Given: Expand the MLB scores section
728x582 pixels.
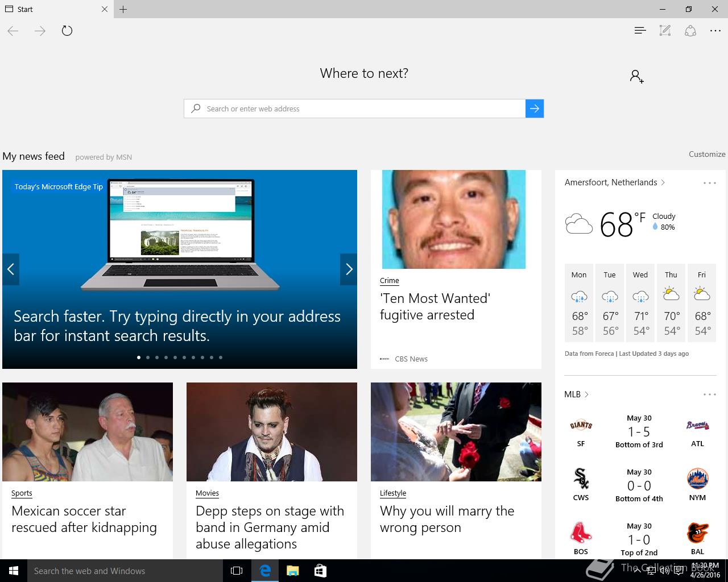Looking at the screenshot, I should (x=576, y=394).
